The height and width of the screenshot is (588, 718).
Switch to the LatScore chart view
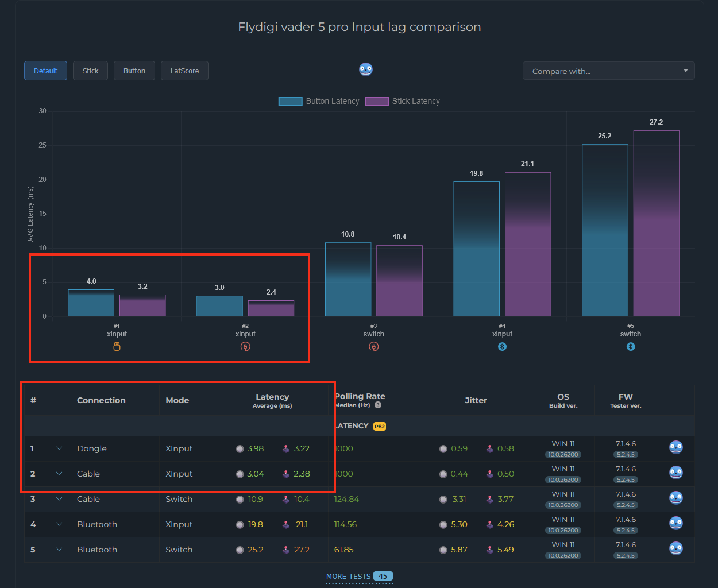184,71
